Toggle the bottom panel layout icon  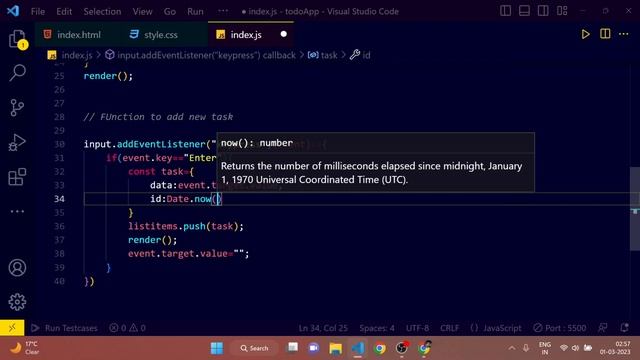(524, 11)
